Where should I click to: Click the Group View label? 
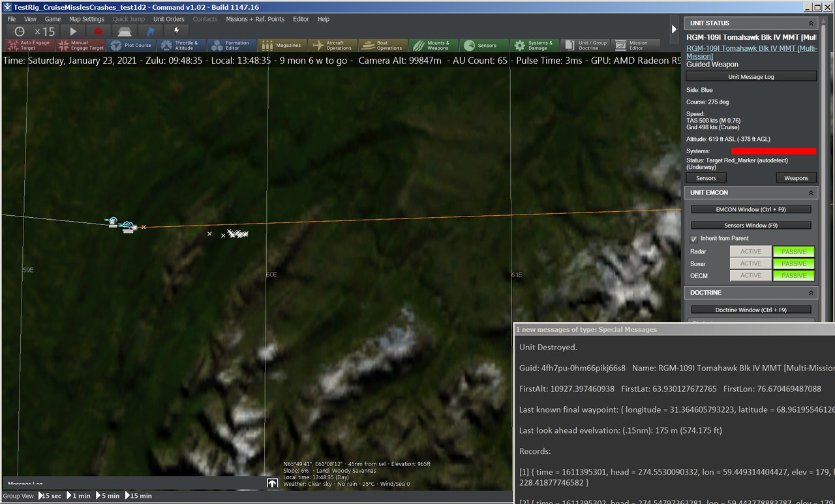point(18,496)
